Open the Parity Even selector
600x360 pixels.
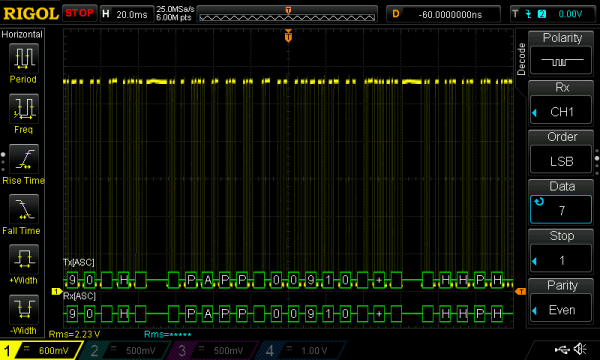coord(561,301)
